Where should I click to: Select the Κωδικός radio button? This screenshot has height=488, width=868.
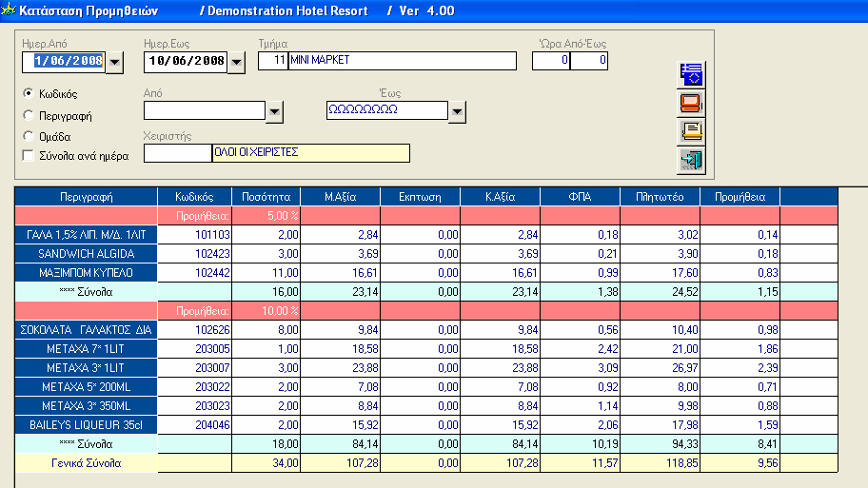coord(29,93)
